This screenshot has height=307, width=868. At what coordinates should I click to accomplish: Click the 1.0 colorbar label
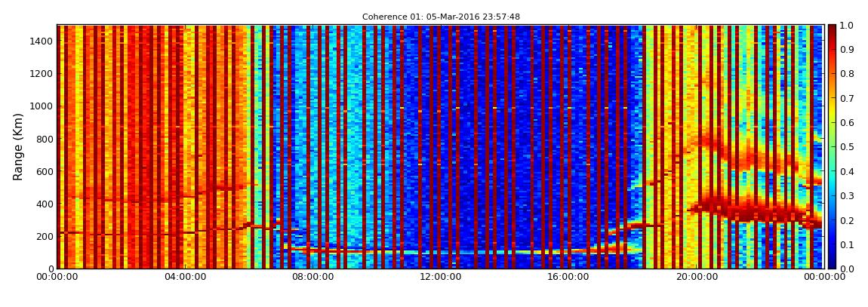tap(847, 26)
